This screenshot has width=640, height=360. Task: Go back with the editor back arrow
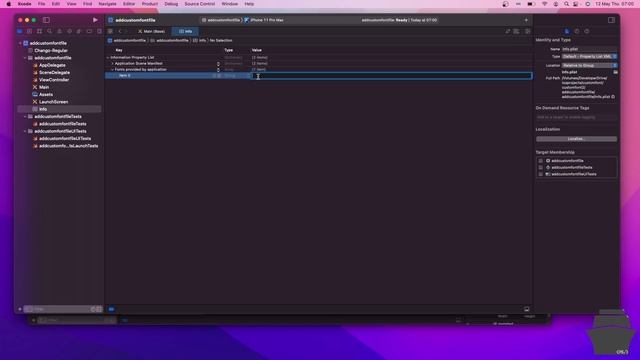pyautogui.click(x=120, y=31)
